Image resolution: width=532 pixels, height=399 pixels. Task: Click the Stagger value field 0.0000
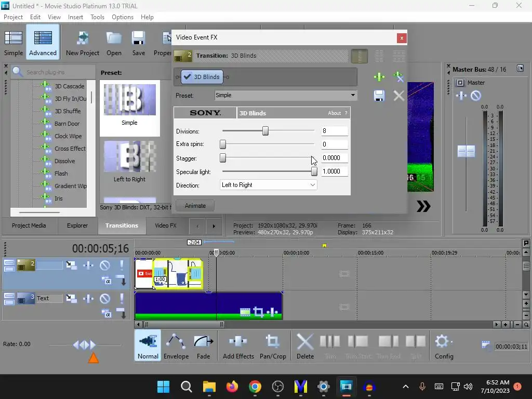(x=335, y=158)
